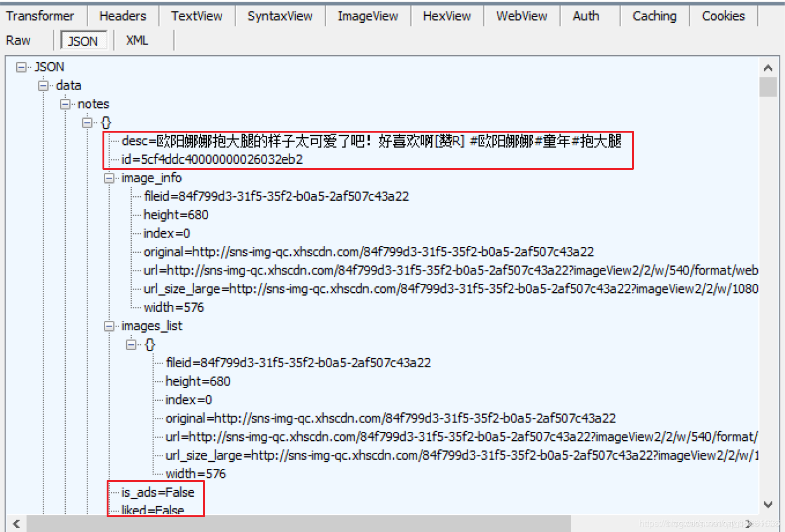Open the Caching tab

655,16
